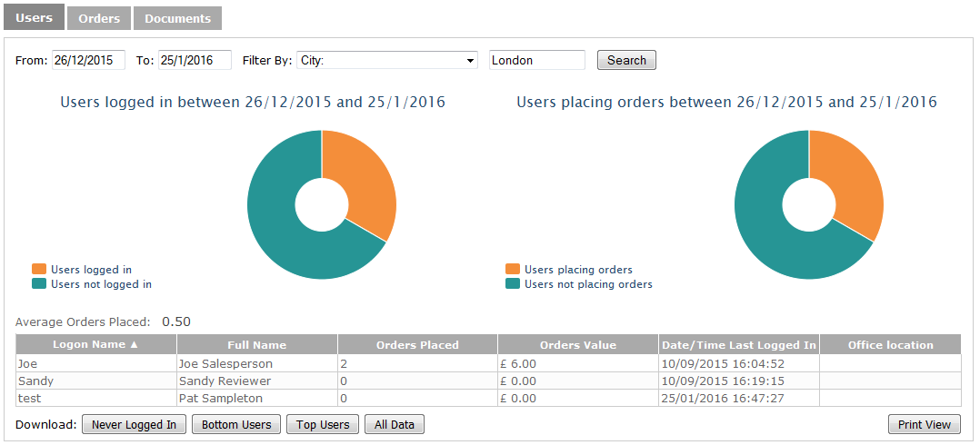Expand the Filter By dropdown
The image size is (980, 445).
click(x=387, y=60)
